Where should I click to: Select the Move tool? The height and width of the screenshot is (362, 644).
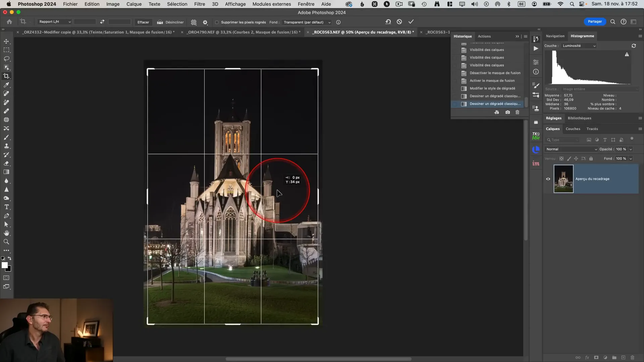pos(6,41)
